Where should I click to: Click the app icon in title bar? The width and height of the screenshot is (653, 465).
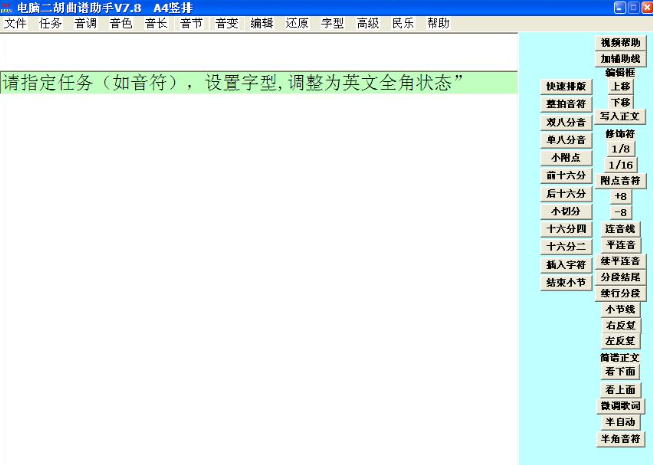tap(7, 7)
